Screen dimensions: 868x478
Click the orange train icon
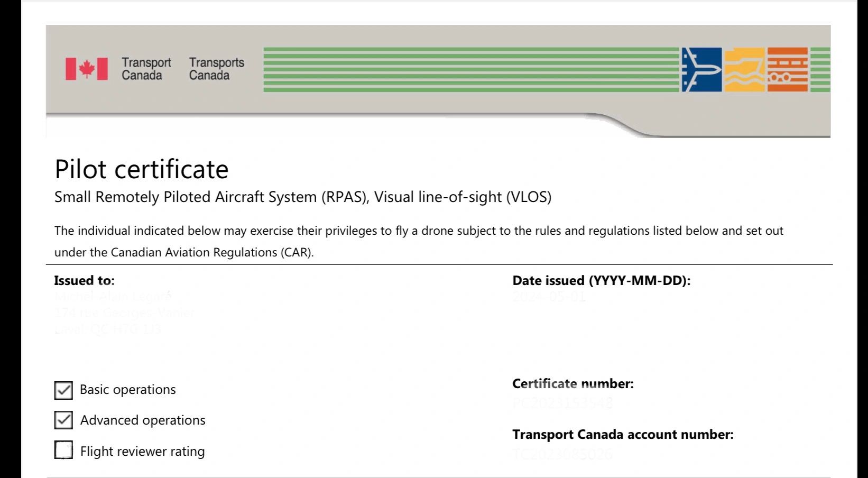(x=787, y=69)
